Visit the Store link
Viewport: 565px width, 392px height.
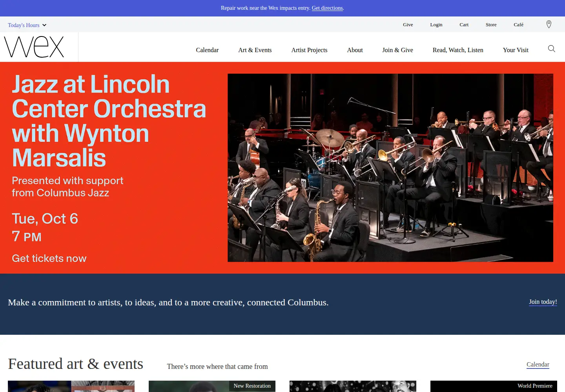[x=491, y=25]
